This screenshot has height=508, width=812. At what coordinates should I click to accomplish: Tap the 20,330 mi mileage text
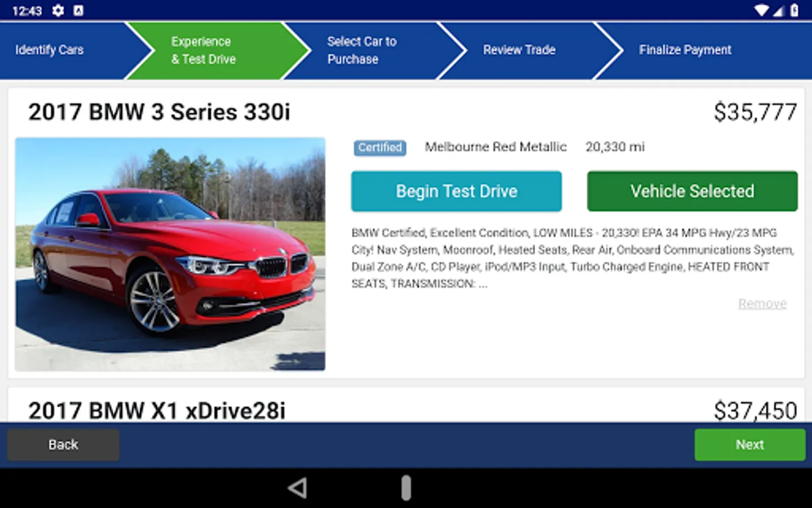pyautogui.click(x=615, y=147)
